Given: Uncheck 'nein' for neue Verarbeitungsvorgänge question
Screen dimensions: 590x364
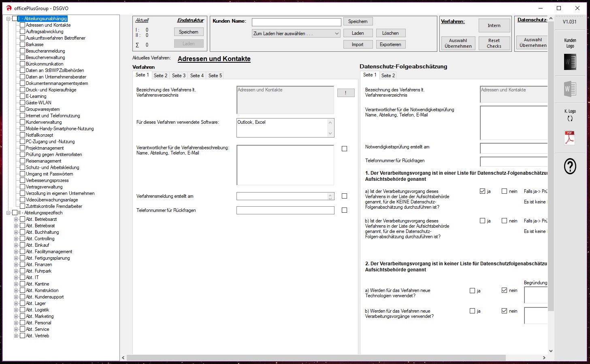Looking at the screenshot, I should tap(504, 311).
